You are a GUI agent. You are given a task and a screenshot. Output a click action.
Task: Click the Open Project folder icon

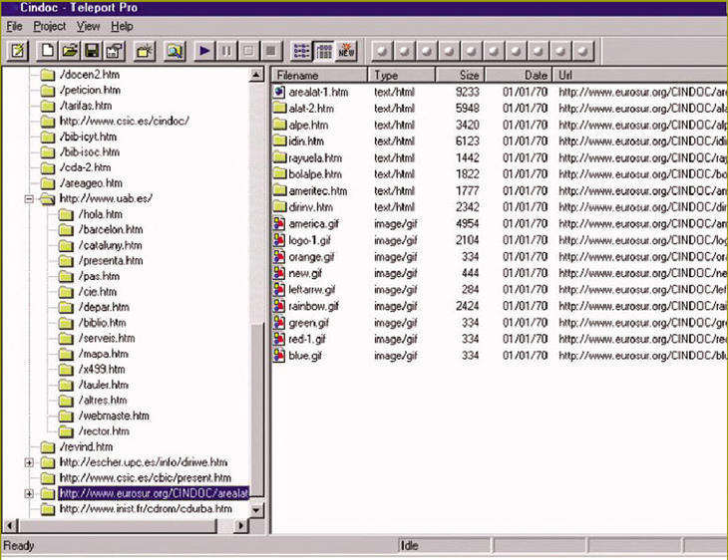[69, 50]
